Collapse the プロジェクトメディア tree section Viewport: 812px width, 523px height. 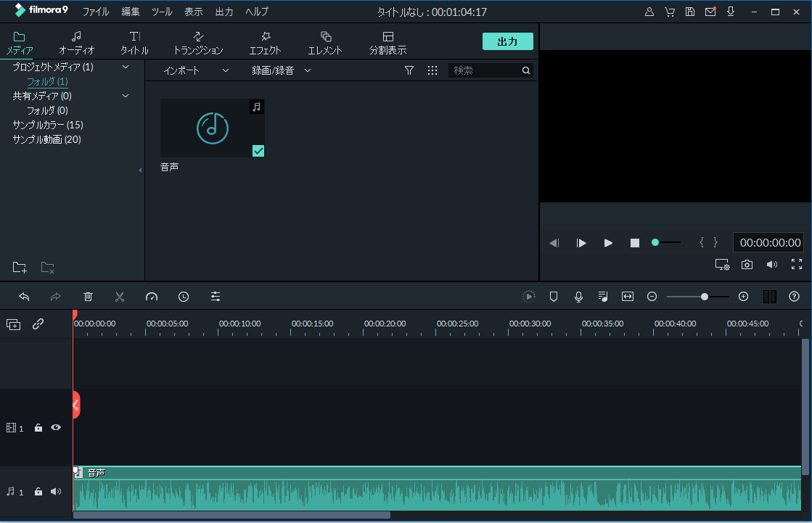click(125, 67)
